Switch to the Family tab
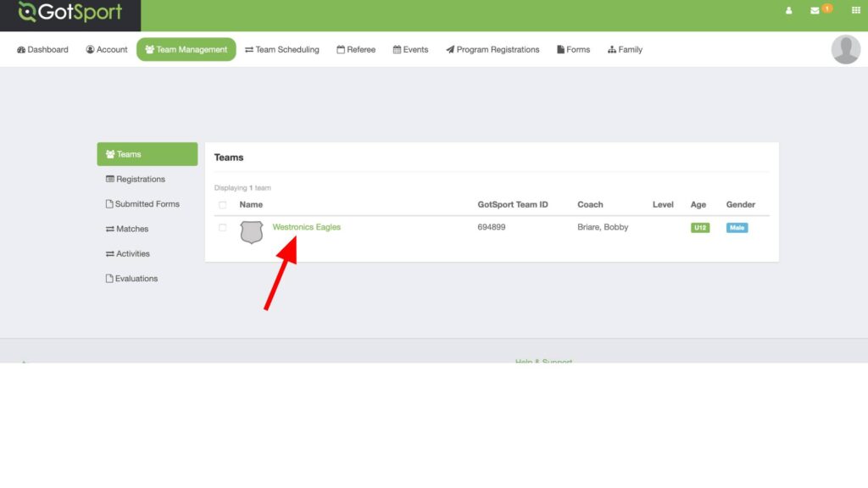The height and width of the screenshot is (488, 868). 625,50
